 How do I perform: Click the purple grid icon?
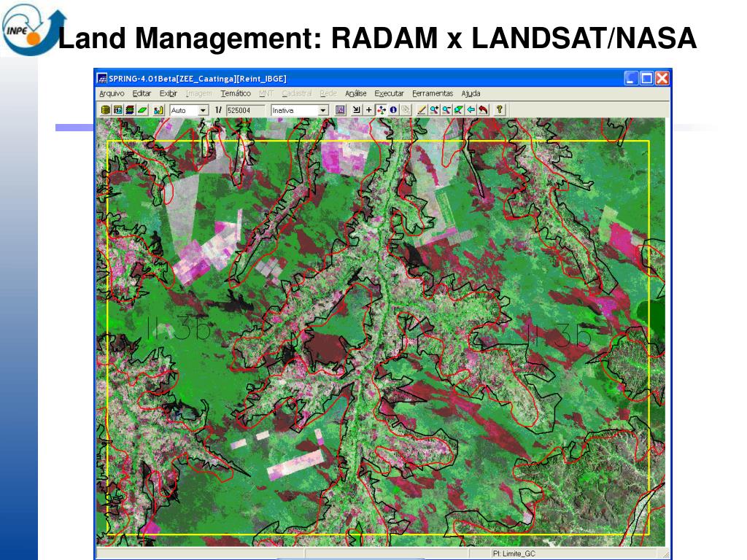tap(340, 110)
